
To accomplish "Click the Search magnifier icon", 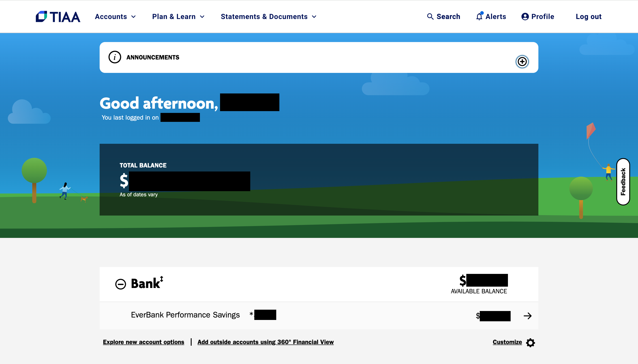I will click(430, 17).
